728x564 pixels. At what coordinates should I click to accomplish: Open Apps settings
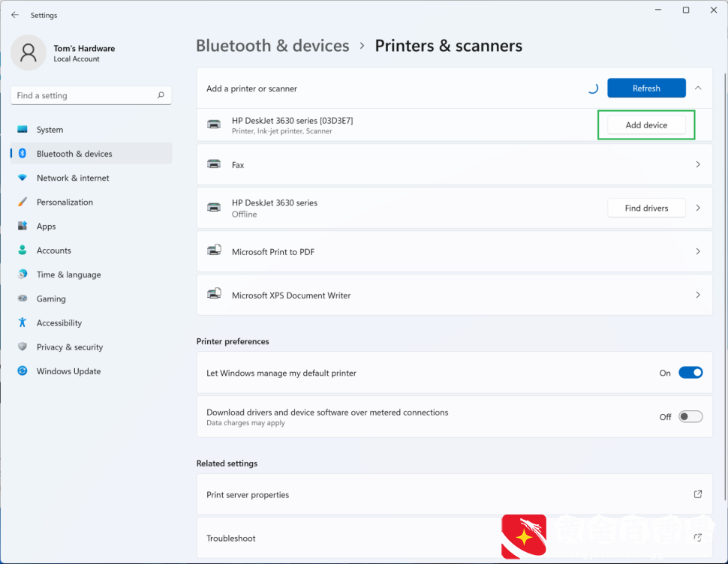[x=91, y=226]
